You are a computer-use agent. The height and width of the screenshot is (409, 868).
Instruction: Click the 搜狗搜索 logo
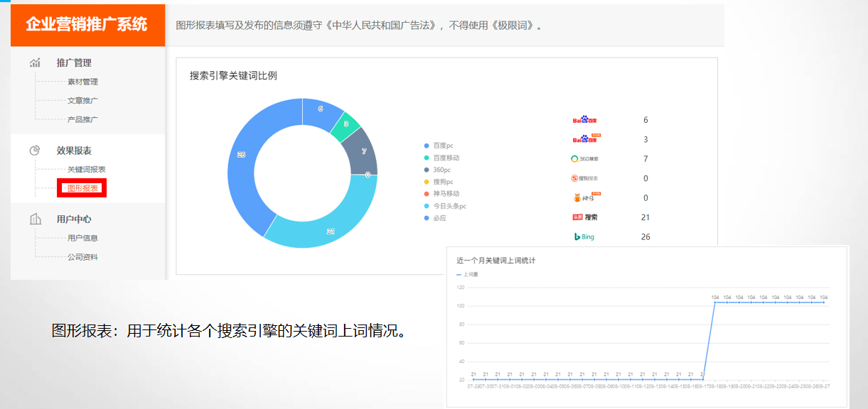coord(584,178)
